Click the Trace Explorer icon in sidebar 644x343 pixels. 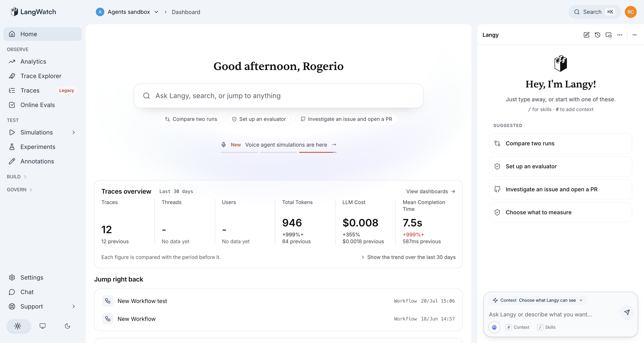[12, 76]
